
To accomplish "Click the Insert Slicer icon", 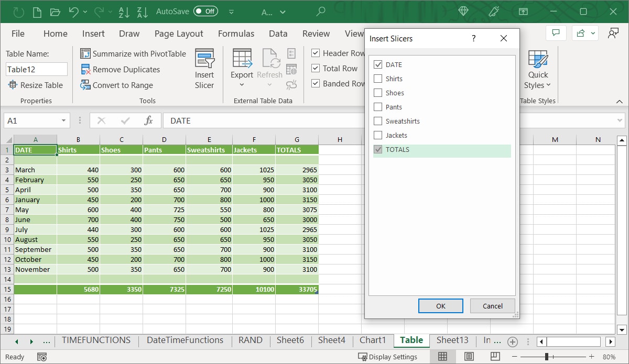I will coord(204,59).
